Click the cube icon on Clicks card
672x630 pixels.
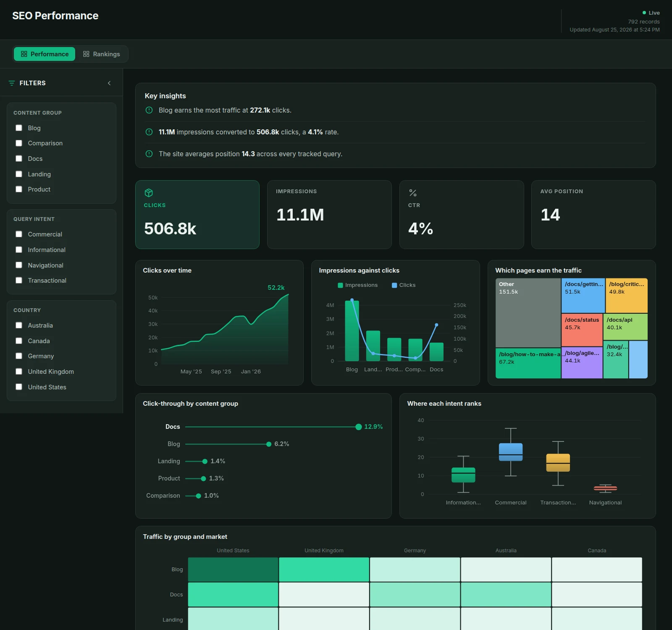(149, 193)
